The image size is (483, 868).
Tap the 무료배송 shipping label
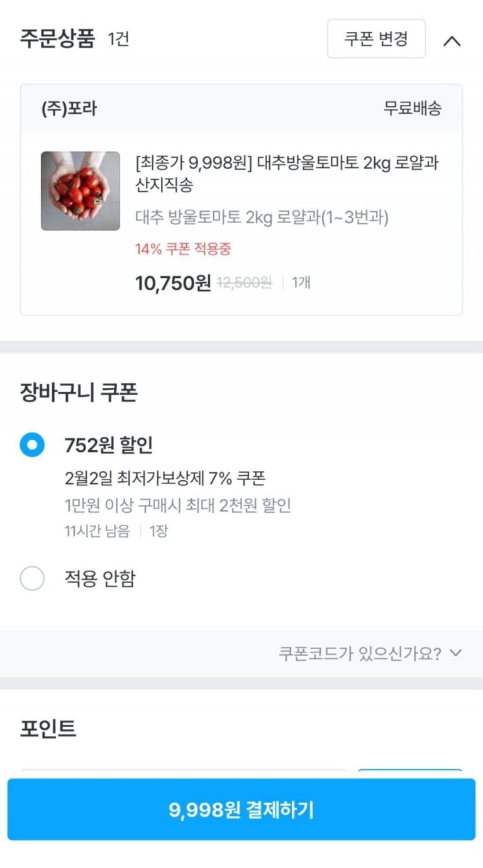[x=413, y=108]
